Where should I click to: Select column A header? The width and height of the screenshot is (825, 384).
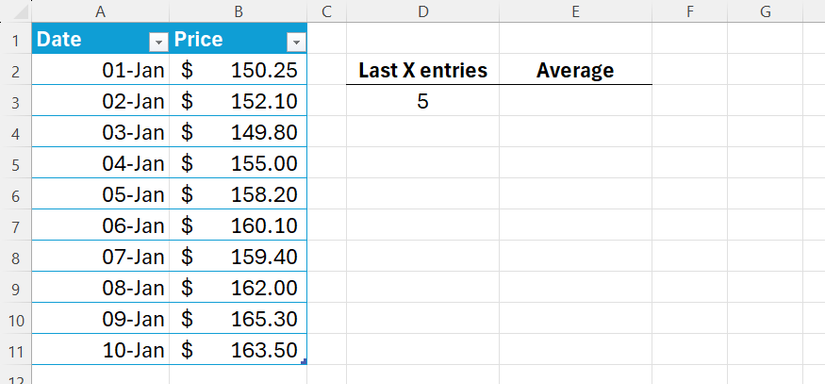[100, 11]
